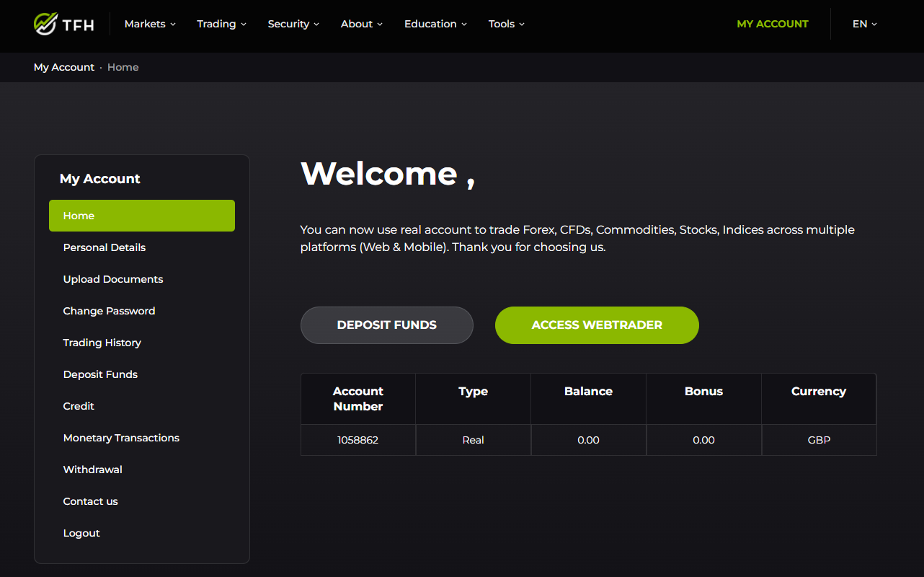Click the Account Number column header
The width and height of the screenshot is (924, 577).
click(x=358, y=399)
